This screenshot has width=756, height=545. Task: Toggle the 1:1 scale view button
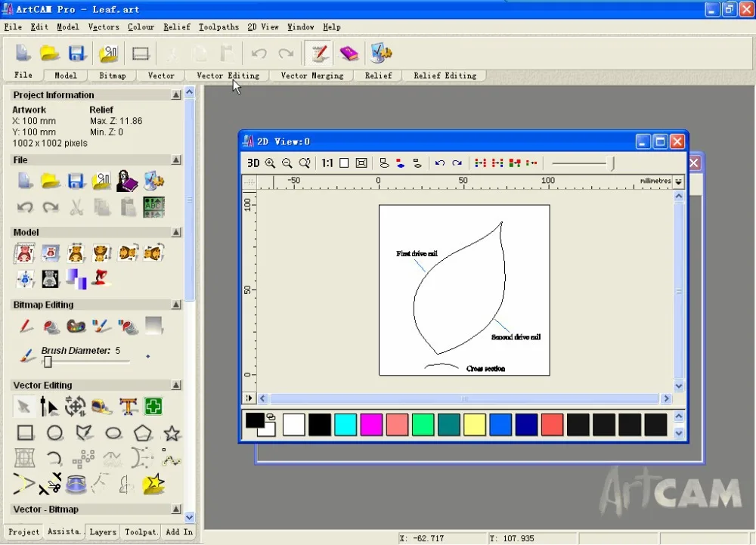pos(327,163)
